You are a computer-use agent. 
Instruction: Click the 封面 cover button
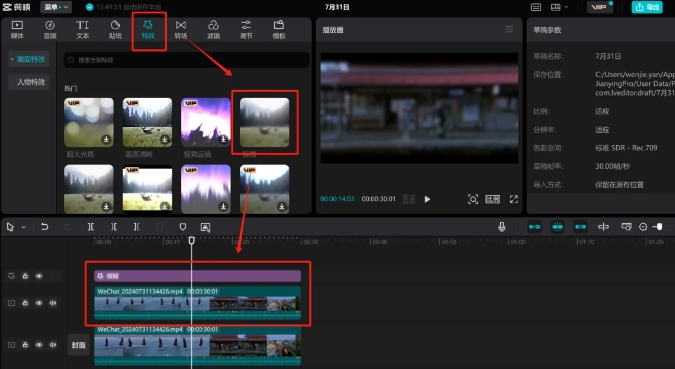click(x=79, y=345)
